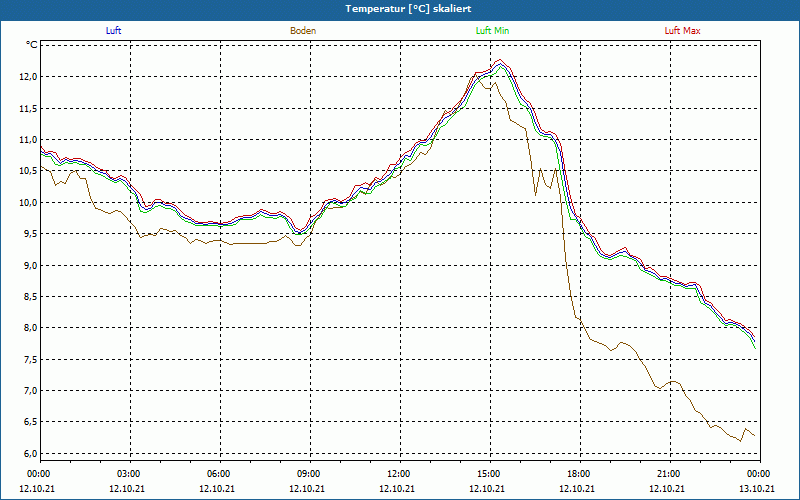Viewport: 800px width, 500px height.
Task: Click the 03:00 time axis label
Action: point(128,473)
